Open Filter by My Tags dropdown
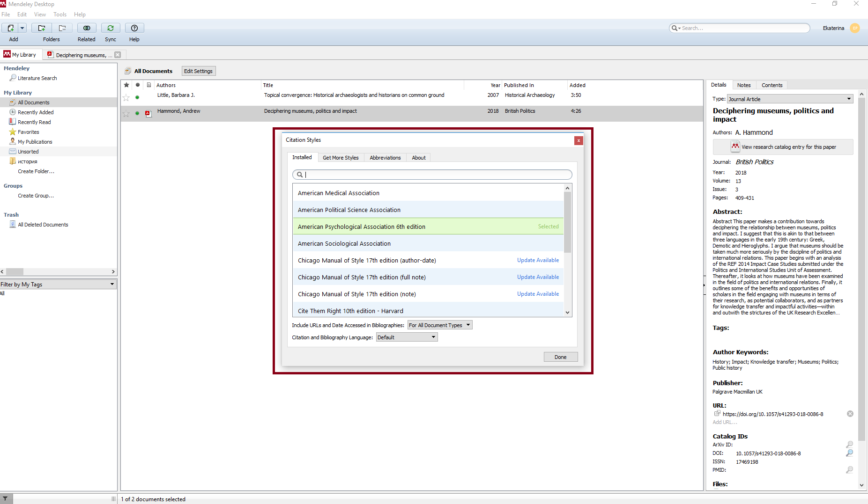 [58, 285]
